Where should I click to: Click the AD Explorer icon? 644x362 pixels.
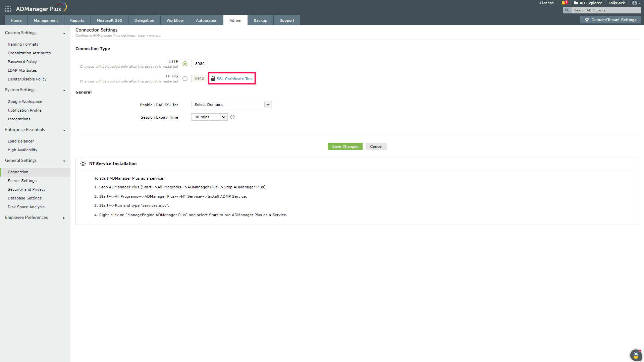click(576, 3)
